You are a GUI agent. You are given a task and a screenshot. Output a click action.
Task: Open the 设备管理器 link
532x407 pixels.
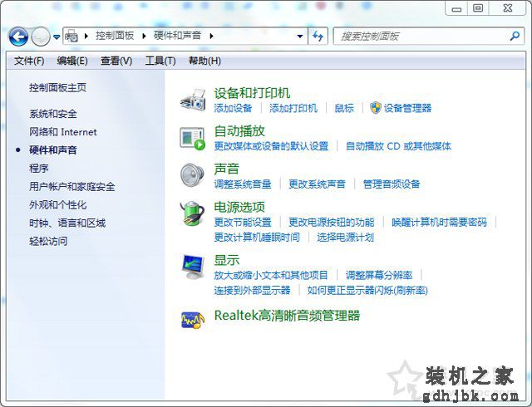coord(407,108)
